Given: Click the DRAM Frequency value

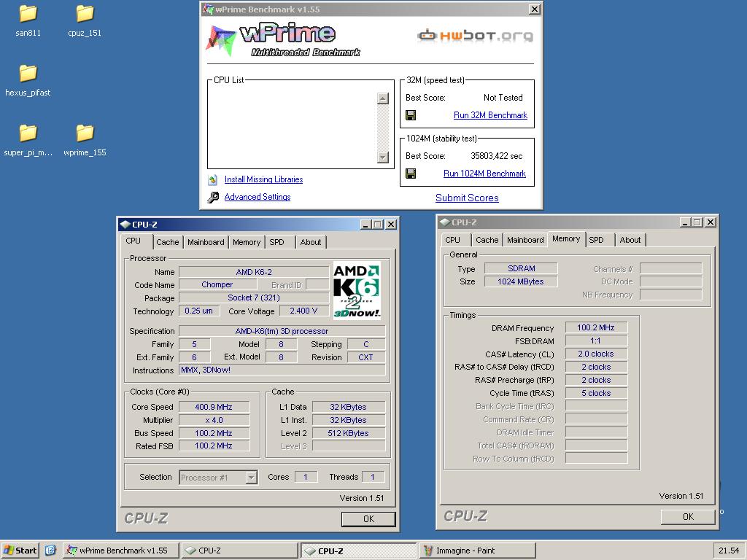Looking at the screenshot, I should (x=596, y=327).
